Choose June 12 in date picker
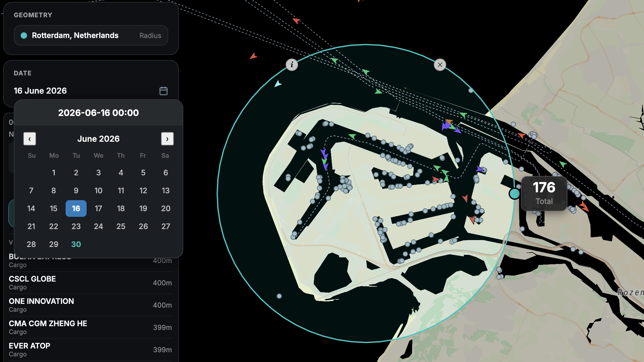The image size is (644, 362). pos(143,190)
